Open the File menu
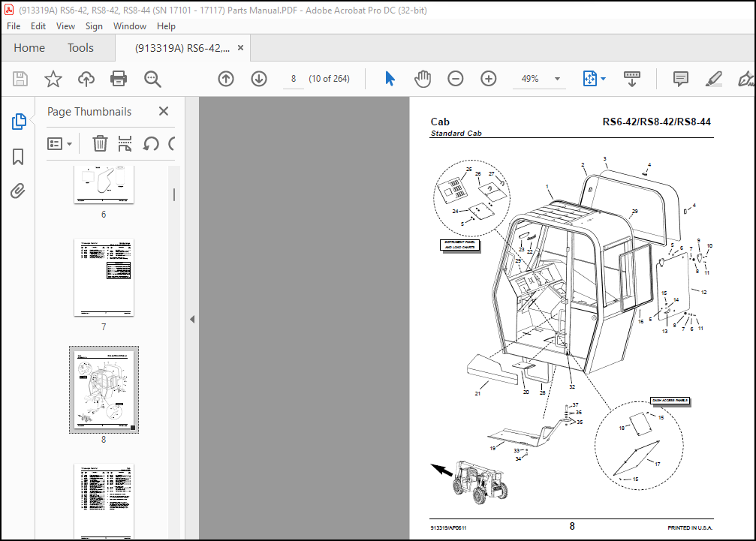Viewport: 756px width, 541px height. [14, 26]
